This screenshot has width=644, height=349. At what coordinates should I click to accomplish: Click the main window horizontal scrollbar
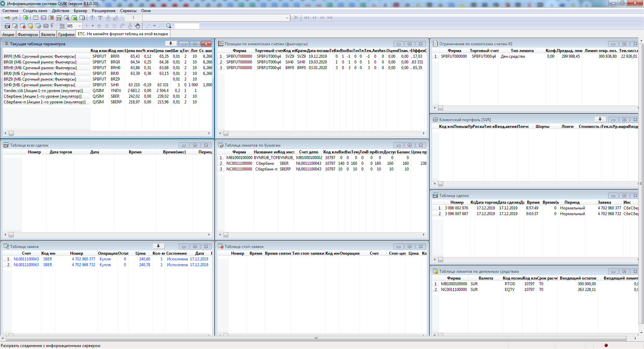315,338
